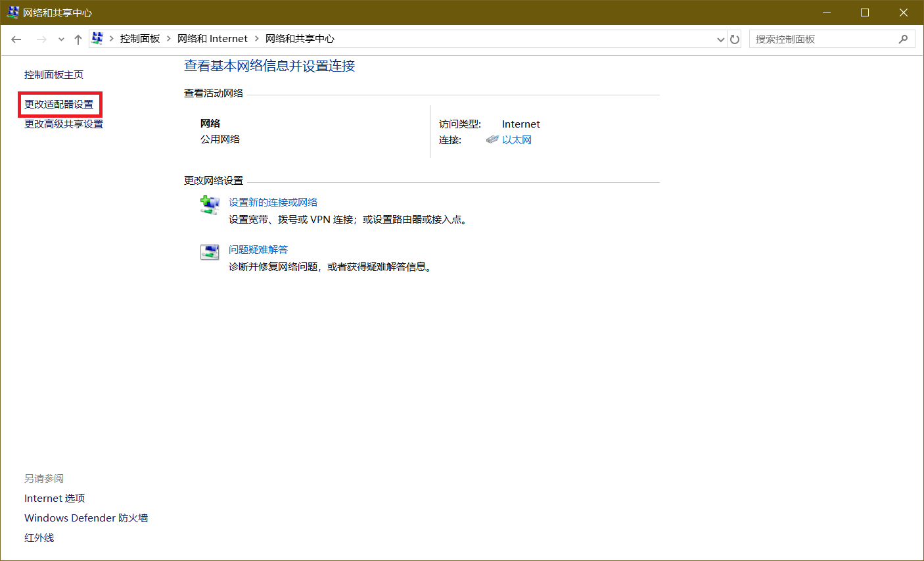Open 更改适配器设置 link
This screenshot has height=561, width=924.
pos(59,105)
